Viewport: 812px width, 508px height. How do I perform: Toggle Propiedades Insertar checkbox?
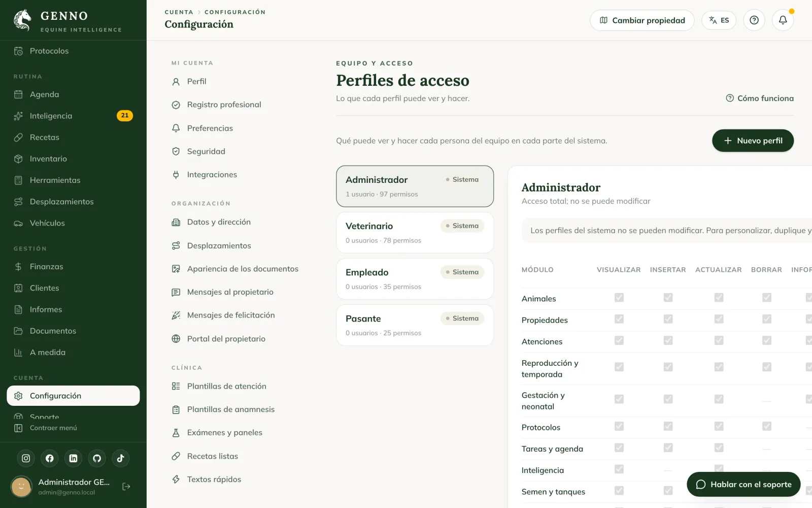(668, 319)
